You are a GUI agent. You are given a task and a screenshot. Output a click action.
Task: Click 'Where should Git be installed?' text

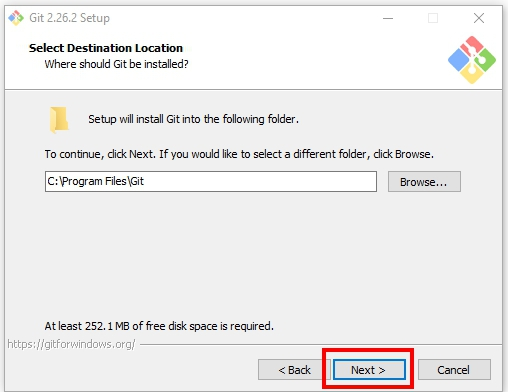click(116, 64)
